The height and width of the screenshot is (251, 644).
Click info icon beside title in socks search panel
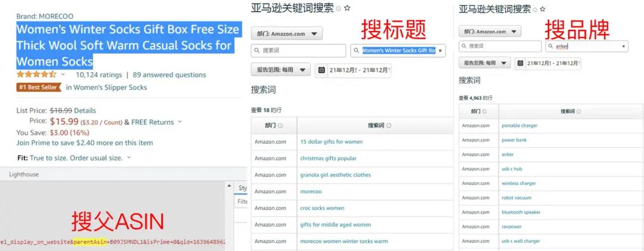(x=339, y=8)
